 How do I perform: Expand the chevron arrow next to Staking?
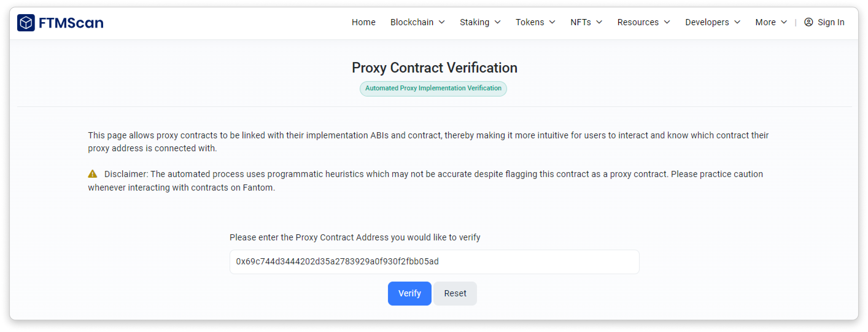498,22
